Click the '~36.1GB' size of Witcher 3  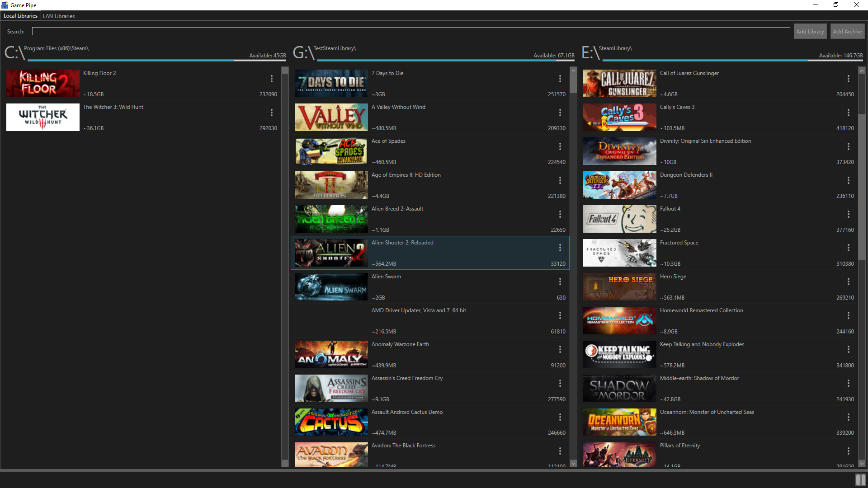(94, 128)
